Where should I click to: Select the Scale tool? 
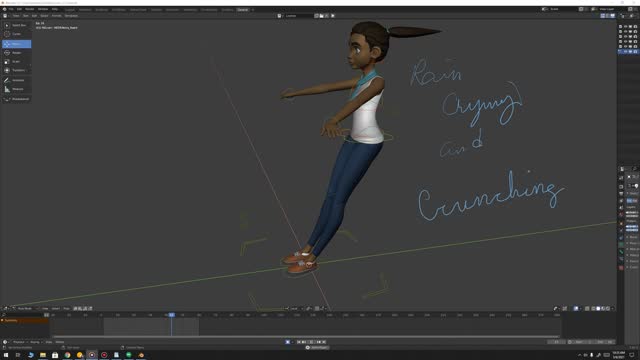tap(16, 62)
